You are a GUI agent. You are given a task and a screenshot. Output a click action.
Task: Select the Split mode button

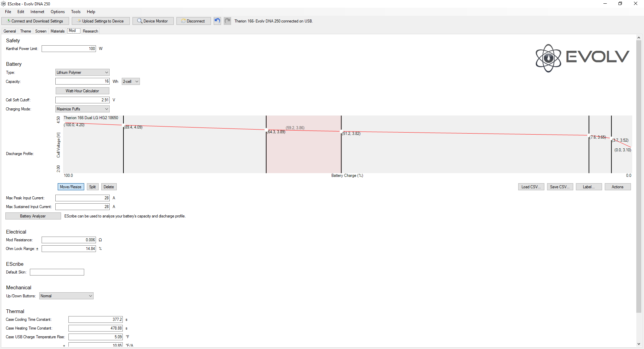click(x=93, y=187)
